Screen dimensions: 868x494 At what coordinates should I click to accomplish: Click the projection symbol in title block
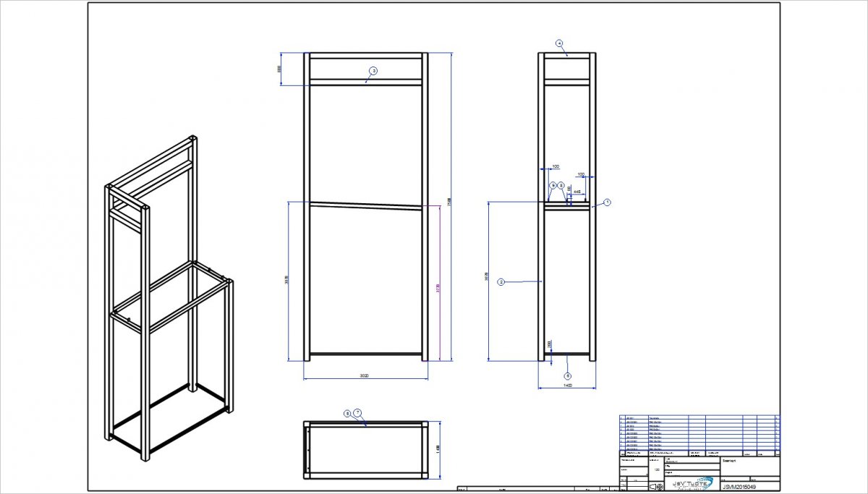658,486
